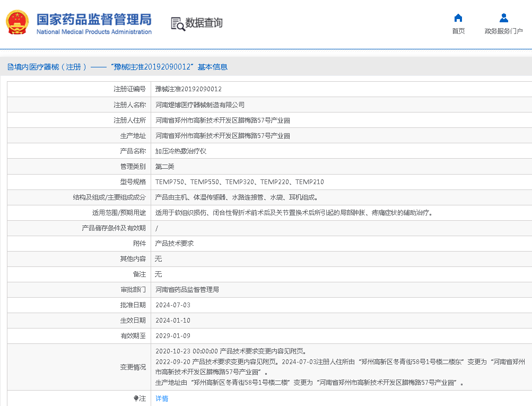Open the 详情 link
The image size is (532, 406).
coord(162,398)
